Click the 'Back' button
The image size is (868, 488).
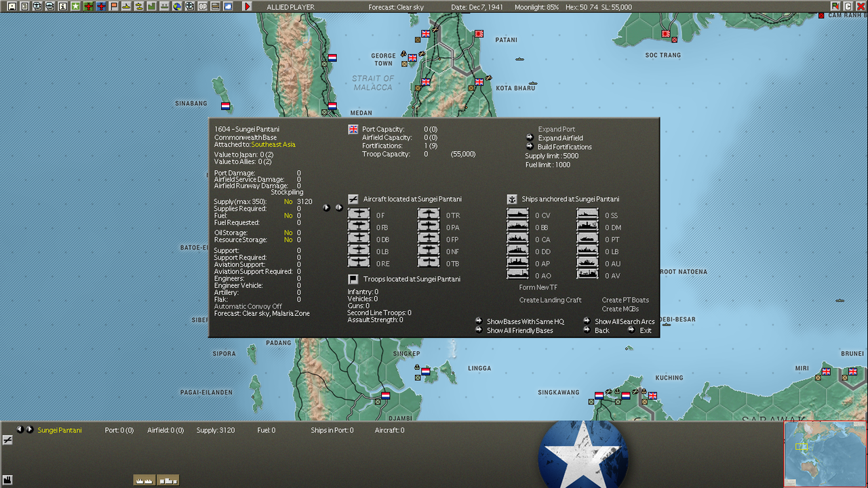602,331
